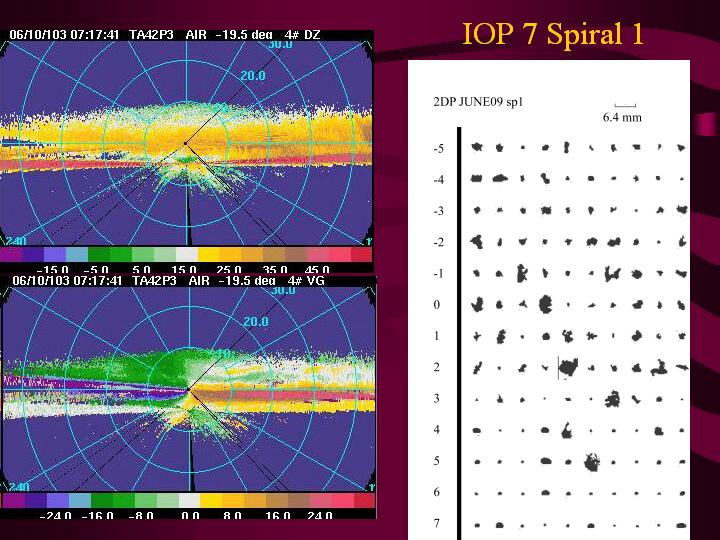Screen dimensions: 720x540
Task: Click the '7' particle row label
Action: [437, 523]
